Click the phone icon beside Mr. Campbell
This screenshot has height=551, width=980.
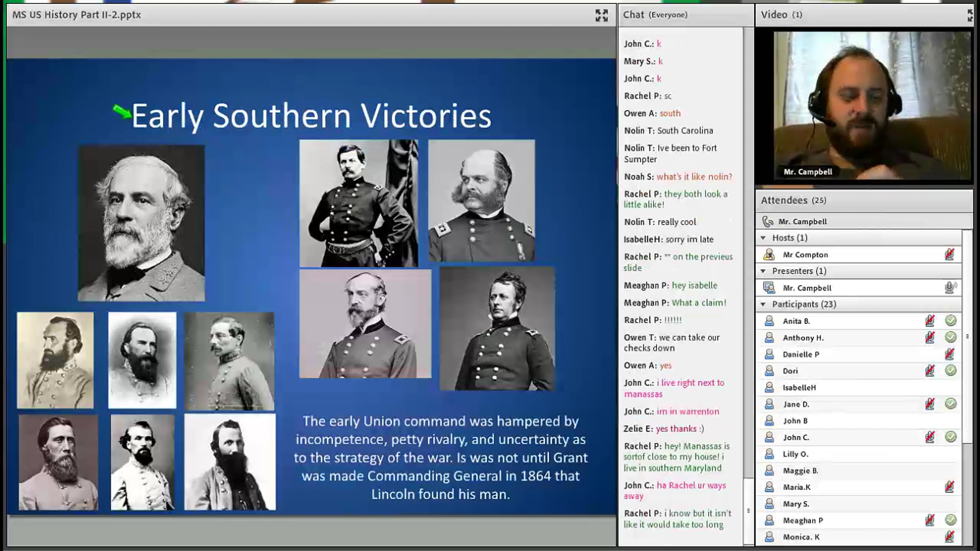tap(768, 222)
